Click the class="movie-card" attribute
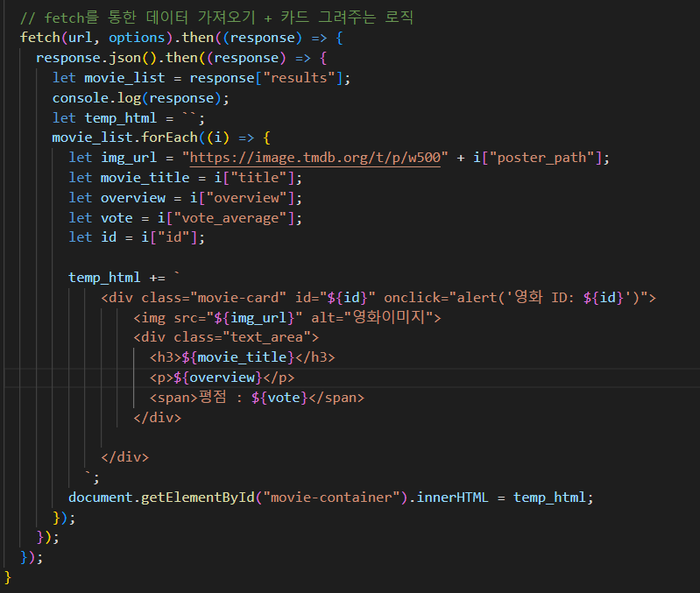The image size is (700, 593). point(214,298)
